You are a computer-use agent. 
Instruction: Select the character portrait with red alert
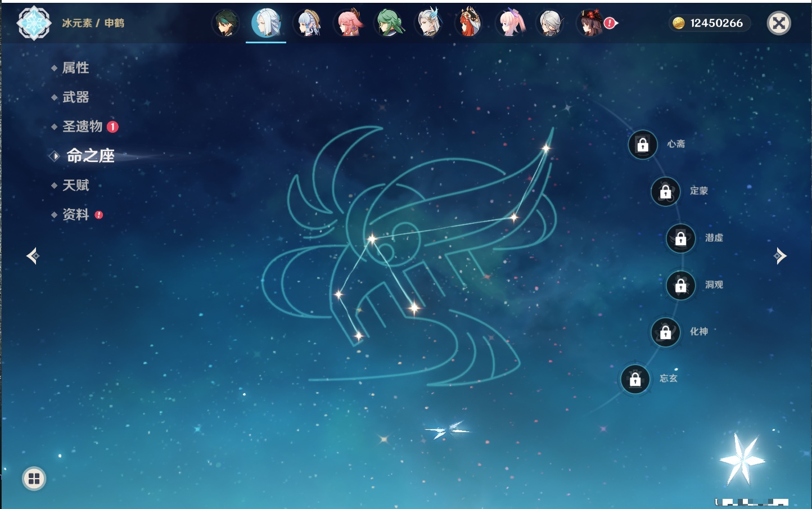tap(591, 23)
